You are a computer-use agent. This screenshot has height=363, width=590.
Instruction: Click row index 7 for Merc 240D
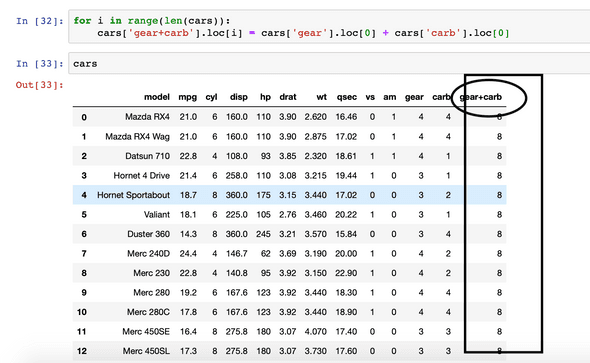(x=84, y=254)
